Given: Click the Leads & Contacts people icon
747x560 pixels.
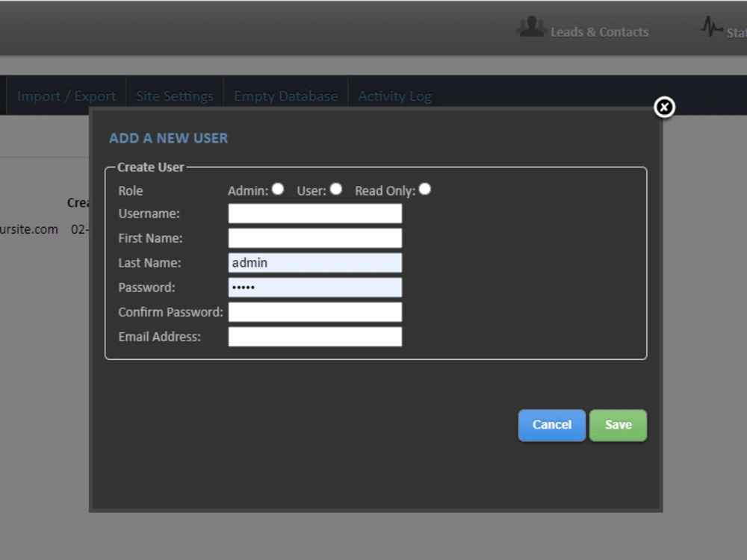Looking at the screenshot, I should tap(530, 27).
